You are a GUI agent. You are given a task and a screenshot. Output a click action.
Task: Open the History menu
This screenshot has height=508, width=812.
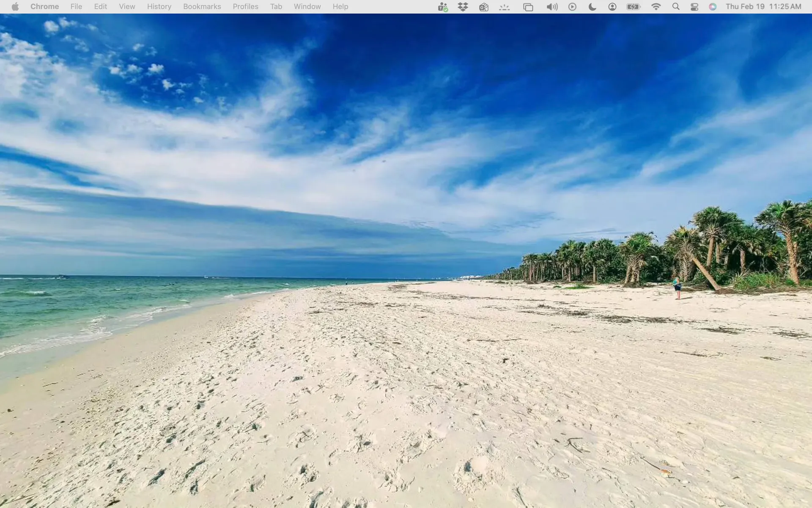pos(159,7)
